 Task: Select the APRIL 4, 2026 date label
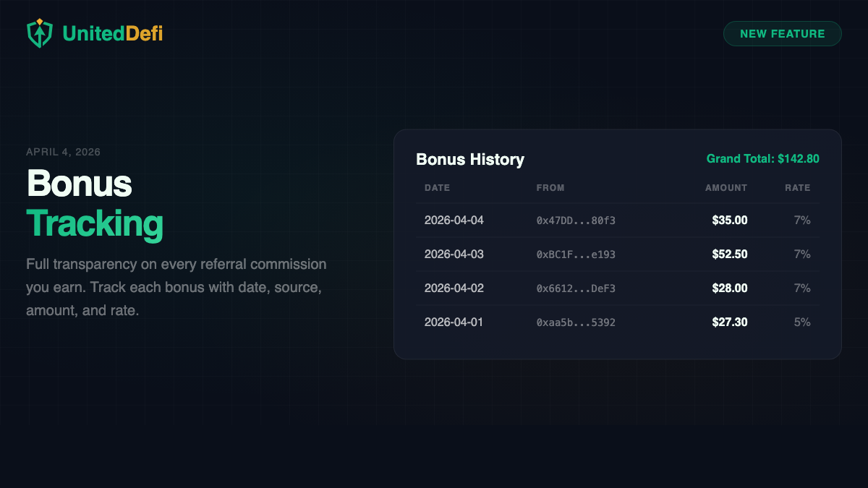click(63, 152)
